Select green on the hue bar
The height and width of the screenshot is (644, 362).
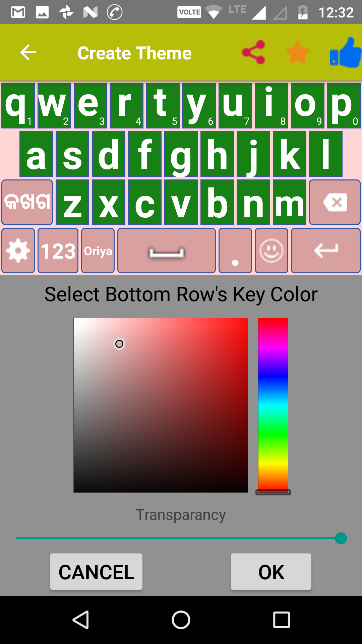(x=273, y=435)
